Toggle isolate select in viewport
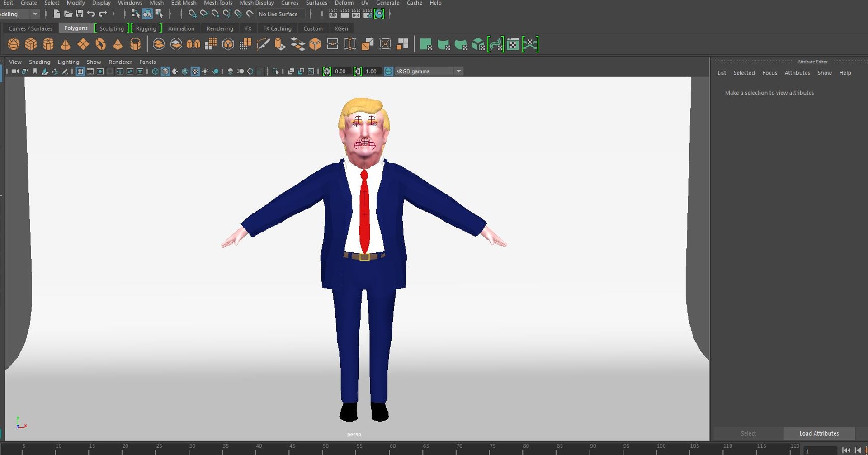 point(275,71)
